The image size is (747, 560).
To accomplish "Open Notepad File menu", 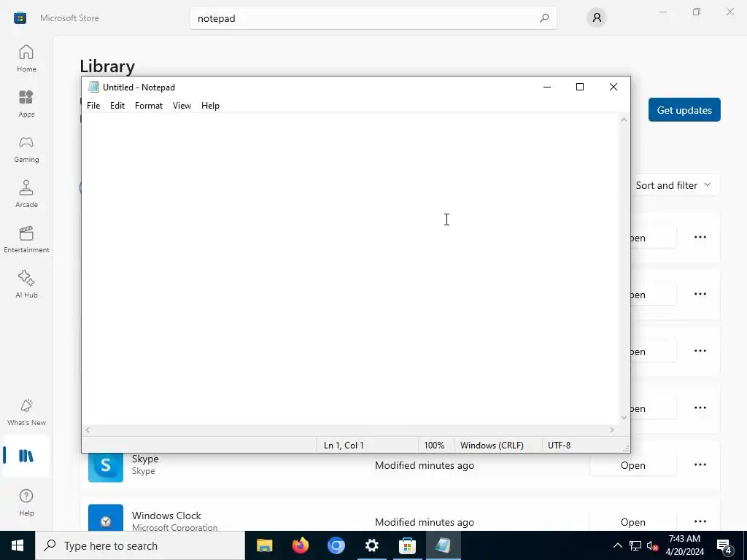I will [93, 106].
